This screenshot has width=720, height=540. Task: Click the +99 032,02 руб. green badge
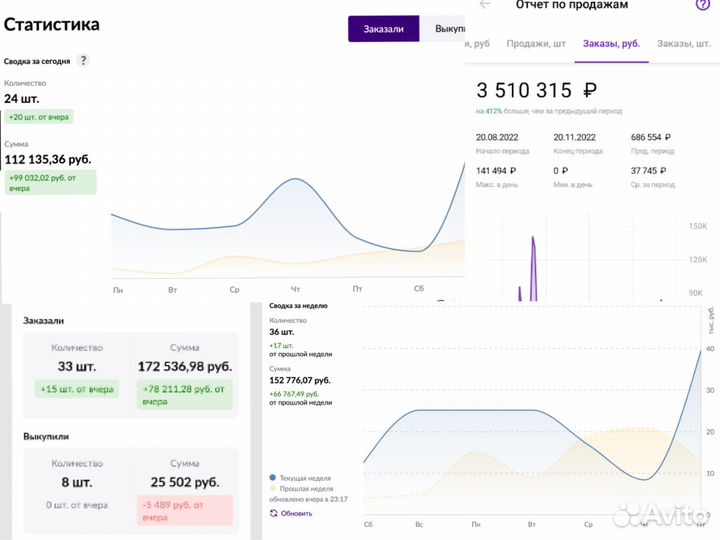(50, 182)
